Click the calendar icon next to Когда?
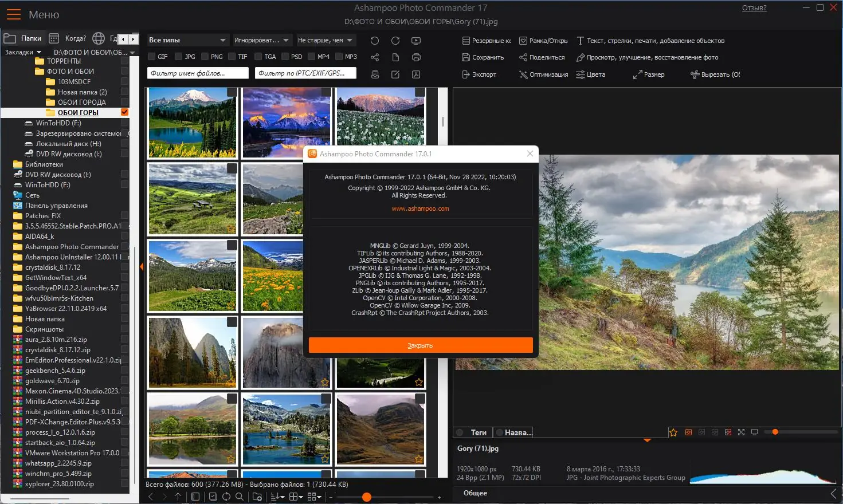Screen dimensions: 843x504 pyautogui.click(x=54, y=38)
